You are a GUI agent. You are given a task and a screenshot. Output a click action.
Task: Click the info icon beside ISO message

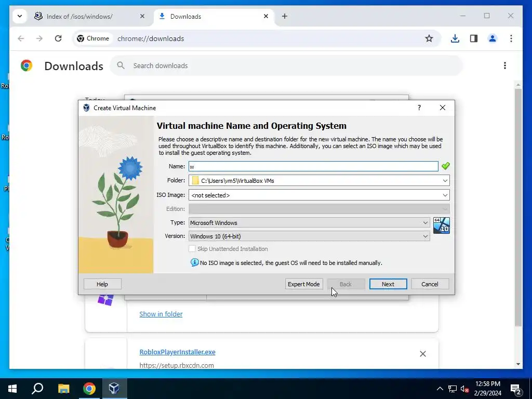194,262
